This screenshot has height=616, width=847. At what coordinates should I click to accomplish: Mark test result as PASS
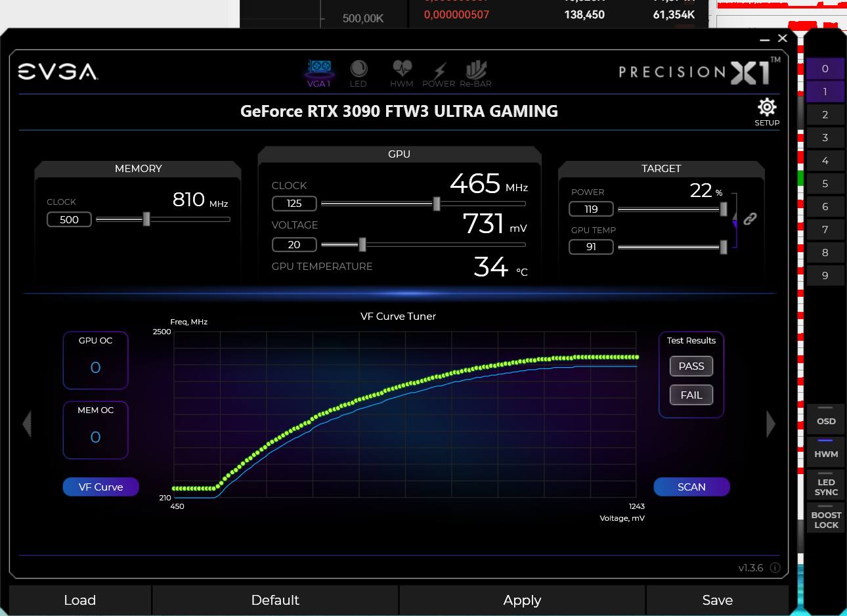pyautogui.click(x=691, y=366)
